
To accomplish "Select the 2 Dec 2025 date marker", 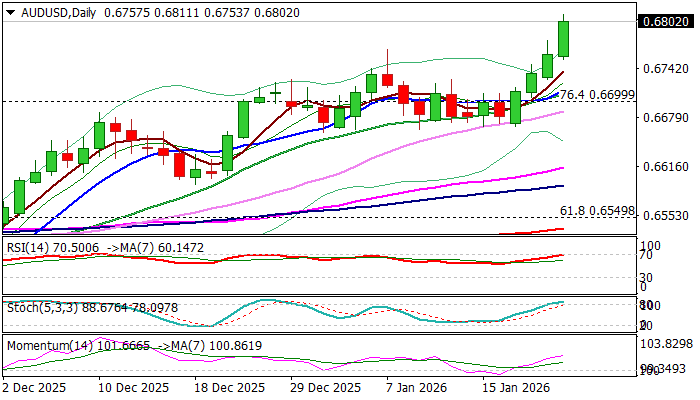I will tap(34, 387).
